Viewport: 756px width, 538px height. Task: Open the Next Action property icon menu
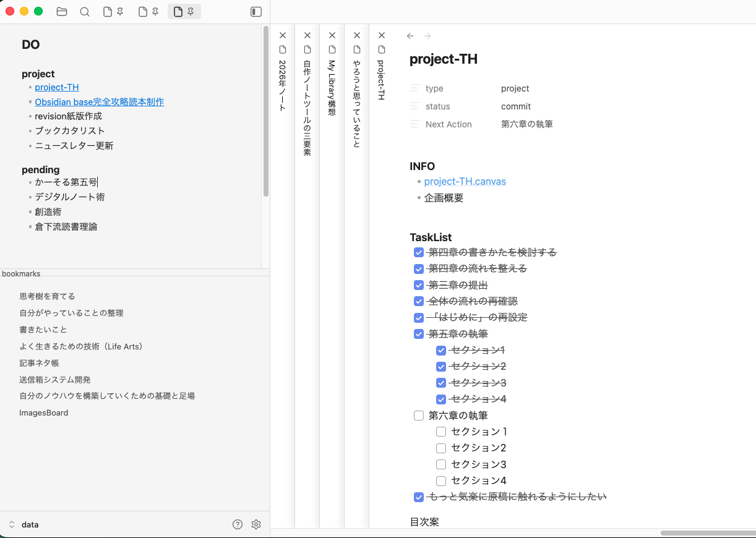pos(415,124)
